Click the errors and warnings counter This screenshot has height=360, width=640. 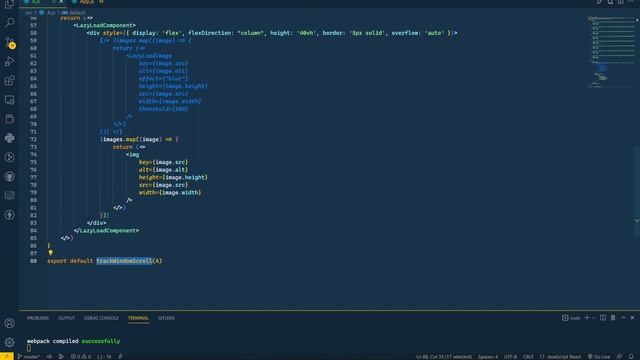pyautogui.click(x=81, y=356)
